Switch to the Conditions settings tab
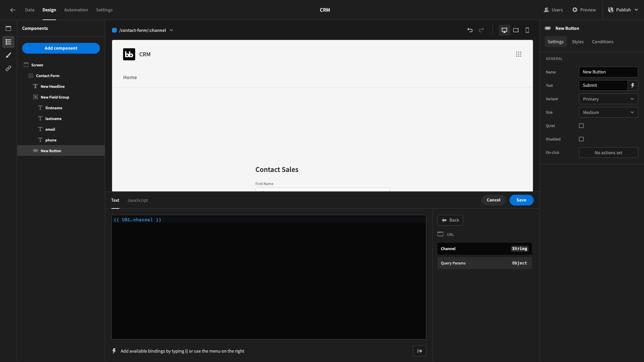This screenshot has width=644, height=362. (603, 42)
